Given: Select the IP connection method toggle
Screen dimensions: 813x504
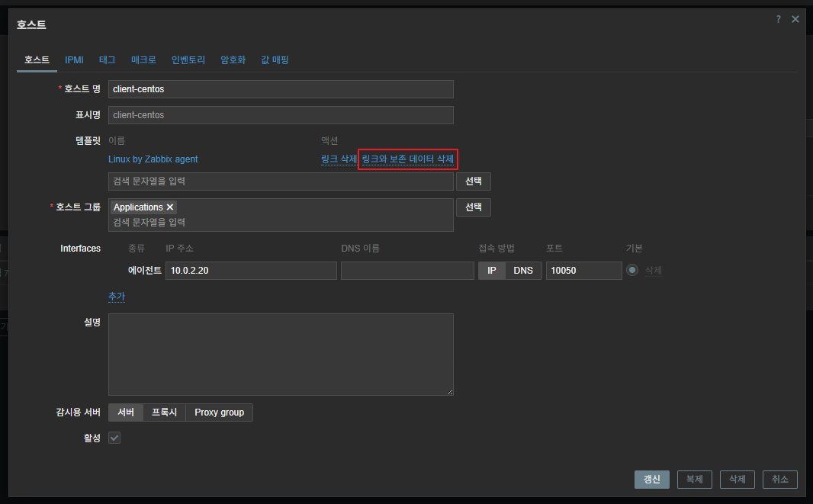Looking at the screenshot, I should (491, 271).
